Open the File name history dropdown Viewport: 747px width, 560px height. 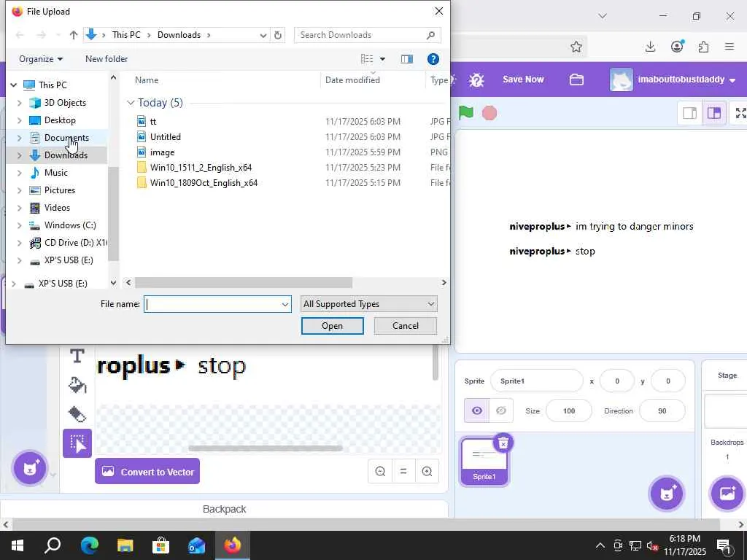pyautogui.click(x=285, y=304)
